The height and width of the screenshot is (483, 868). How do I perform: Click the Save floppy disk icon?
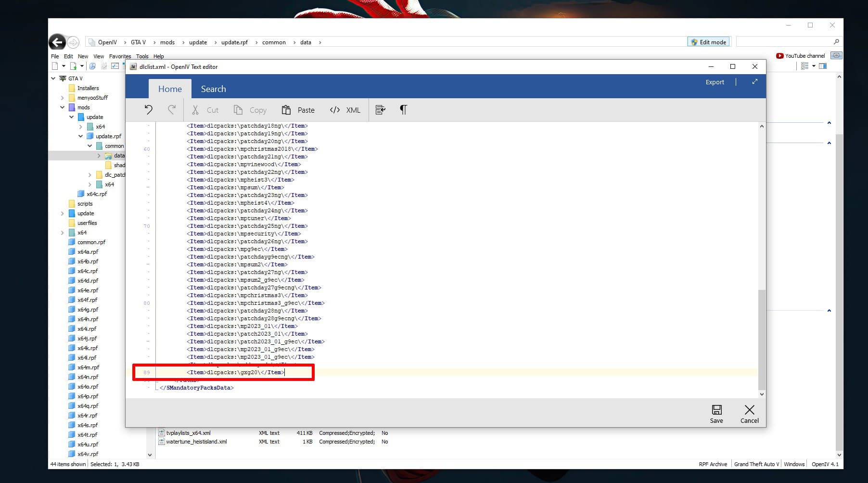click(x=716, y=410)
